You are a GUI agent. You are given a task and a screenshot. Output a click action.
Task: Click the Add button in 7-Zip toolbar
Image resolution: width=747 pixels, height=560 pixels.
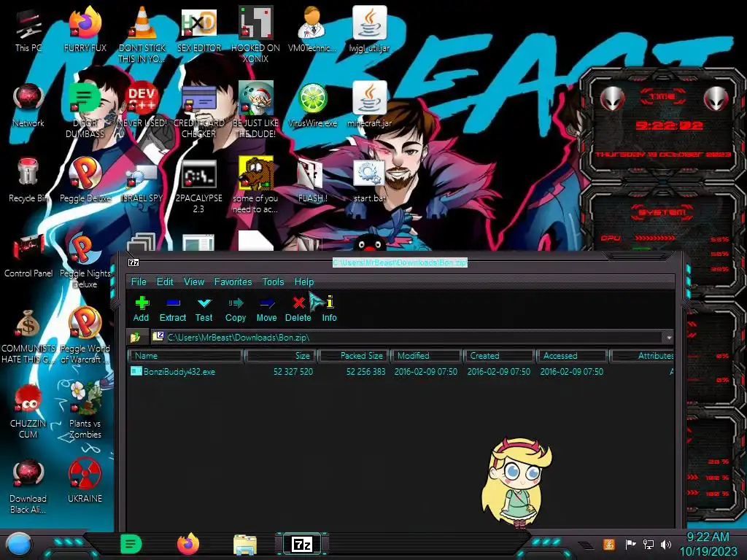[141, 309]
